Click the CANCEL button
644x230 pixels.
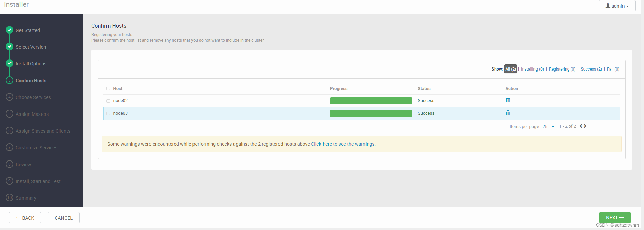tap(63, 218)
